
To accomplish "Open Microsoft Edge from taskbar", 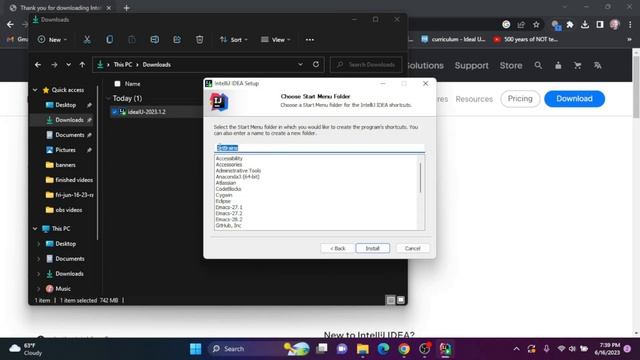I will coord(383,349).
